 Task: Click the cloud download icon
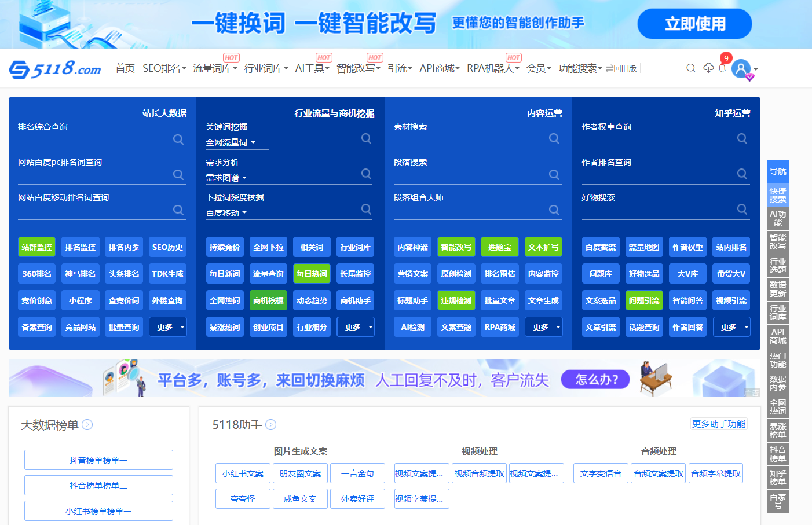tap(708, 68)
